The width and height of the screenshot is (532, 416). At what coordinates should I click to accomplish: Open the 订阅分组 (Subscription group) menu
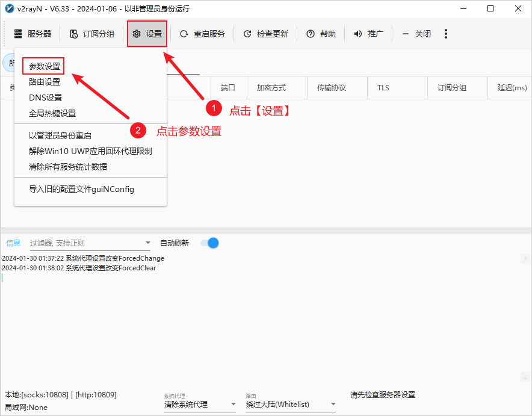[x=91, y=34]
